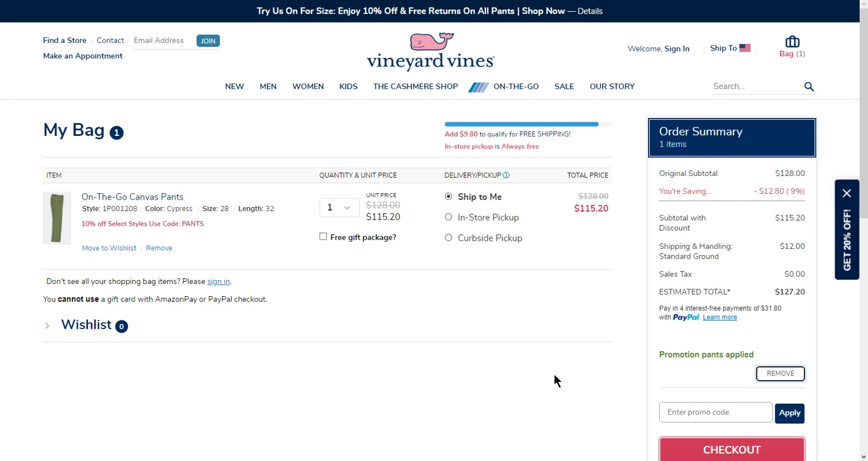Click the pink whale vineyard vines logo
The image size is (868, 461).
431,51
